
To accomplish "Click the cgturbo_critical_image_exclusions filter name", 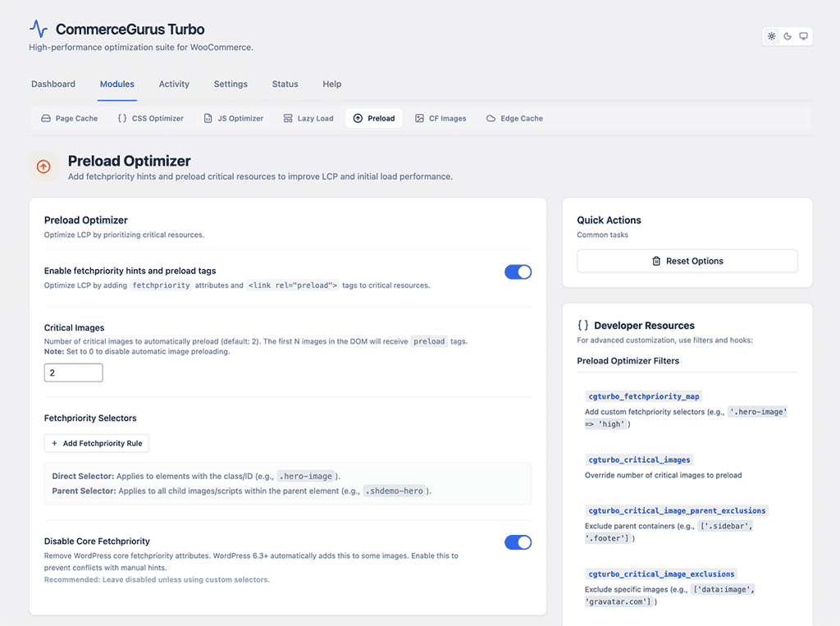I will 661,574.
